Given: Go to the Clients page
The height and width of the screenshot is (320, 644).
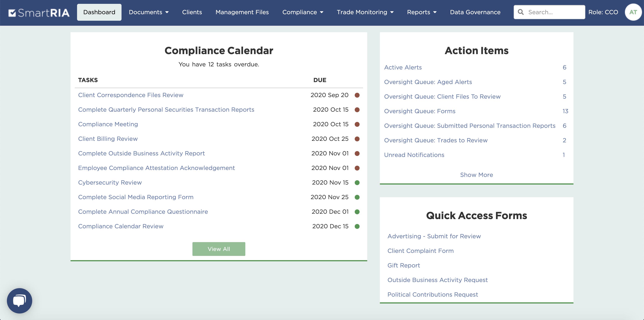Looking at the screenshot, I should 192,12.
